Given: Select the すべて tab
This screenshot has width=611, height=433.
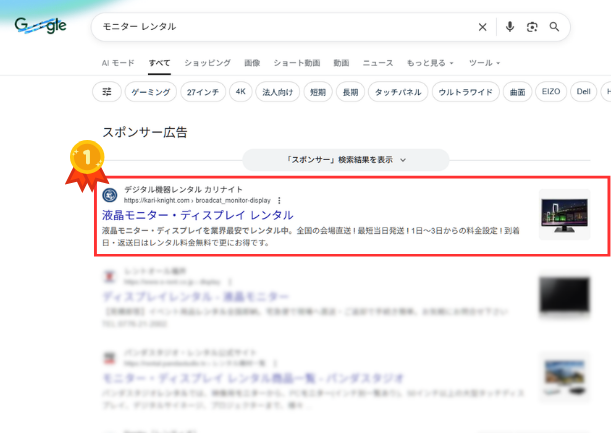Looking at the screenshot, I should 159,63.
